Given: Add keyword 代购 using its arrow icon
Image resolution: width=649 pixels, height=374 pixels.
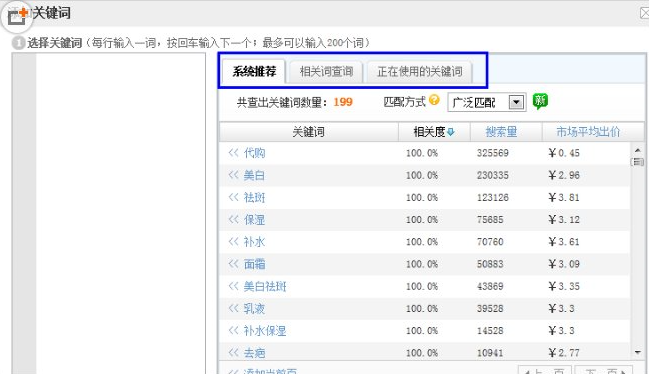Looking at the screenshot, I should pos(233,153).
